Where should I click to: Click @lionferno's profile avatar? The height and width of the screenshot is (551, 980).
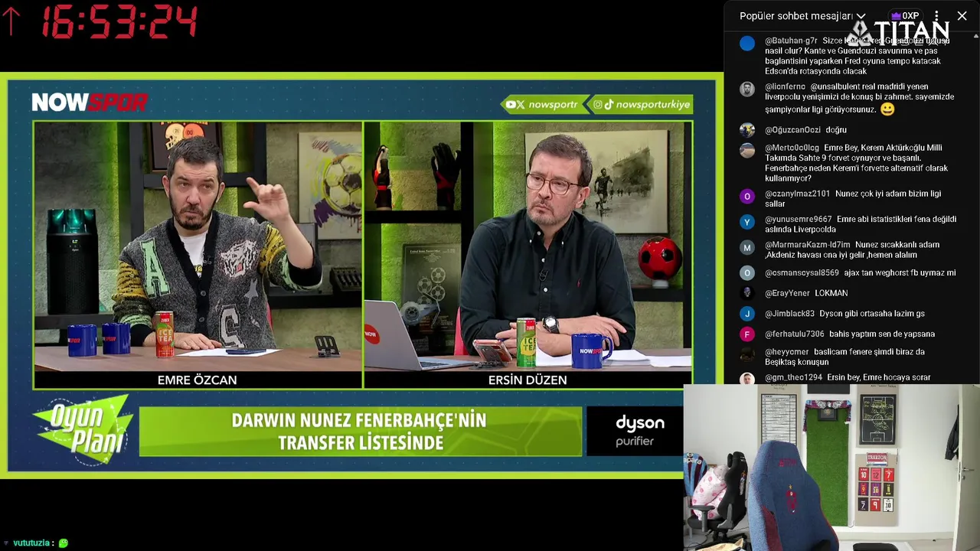click(x=747, y=90)
